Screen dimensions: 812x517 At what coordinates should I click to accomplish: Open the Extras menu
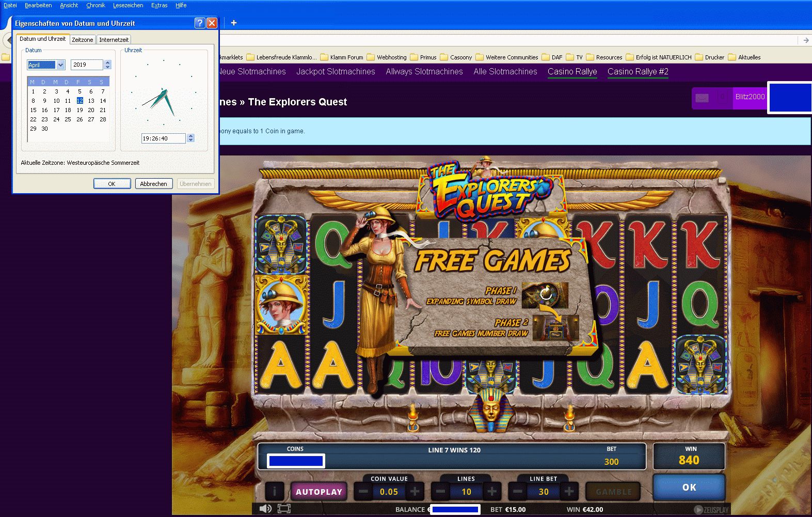[160, 5]
